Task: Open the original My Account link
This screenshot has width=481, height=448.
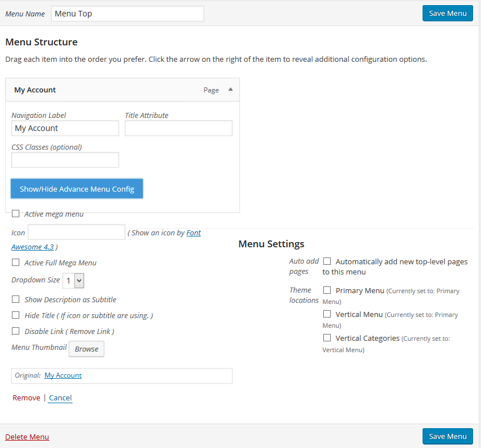Action: pos(63,375)
